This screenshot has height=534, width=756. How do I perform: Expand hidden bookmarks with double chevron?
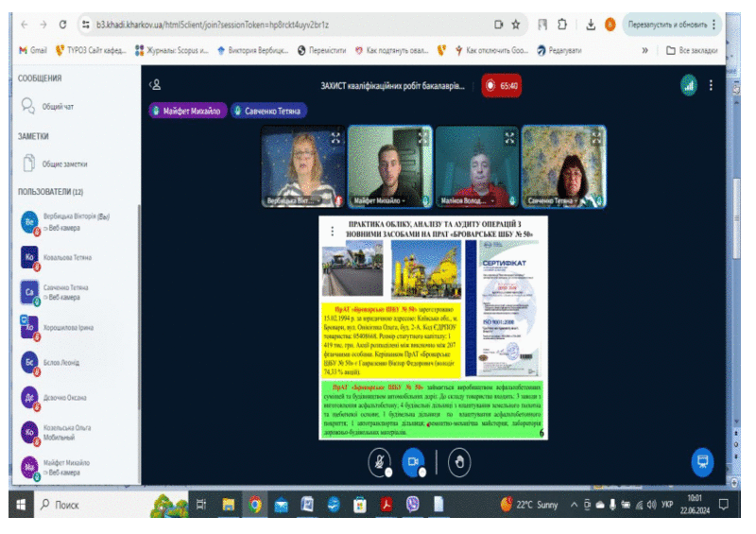point(644,50)
